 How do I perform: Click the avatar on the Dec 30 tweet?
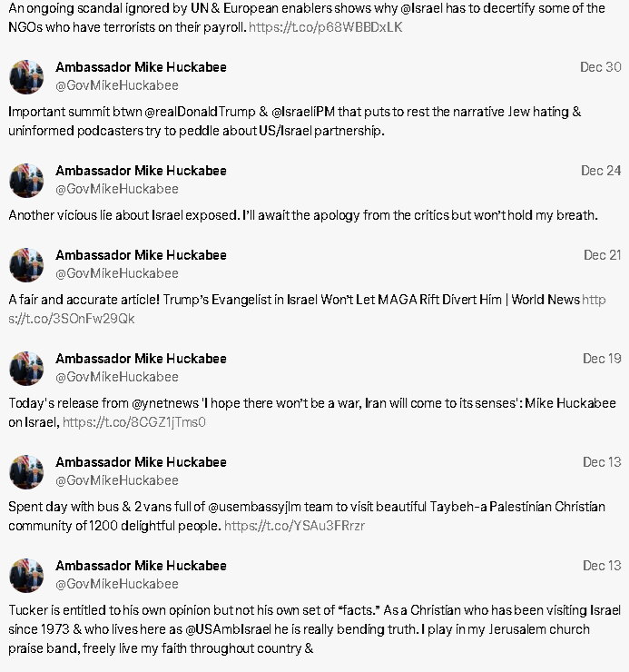(26, 76)
